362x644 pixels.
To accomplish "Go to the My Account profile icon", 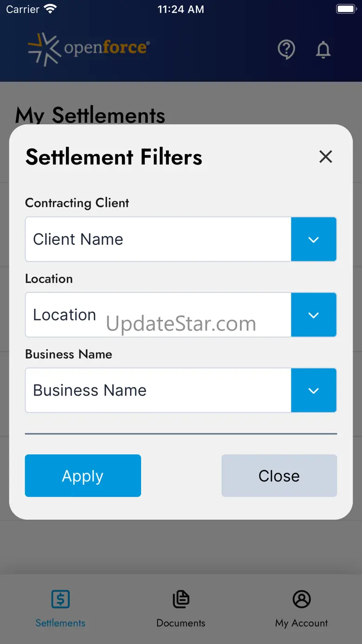I will pos(302,599).
